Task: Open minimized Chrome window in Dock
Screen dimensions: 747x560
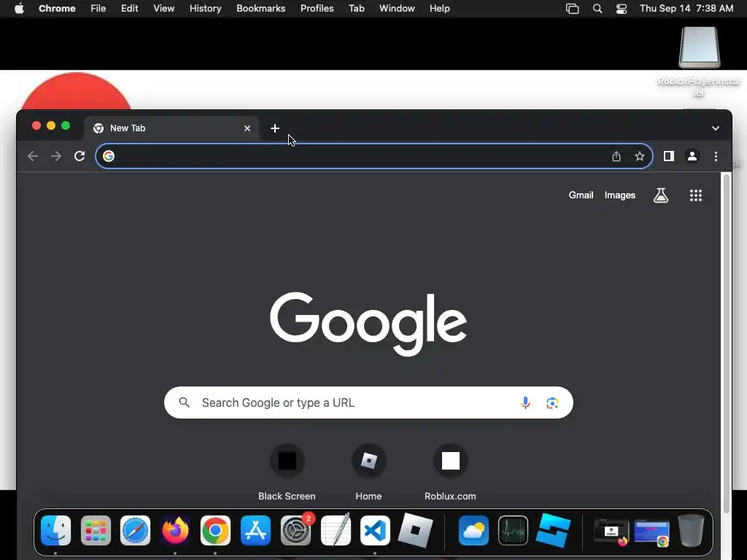Action: point(651,532)
